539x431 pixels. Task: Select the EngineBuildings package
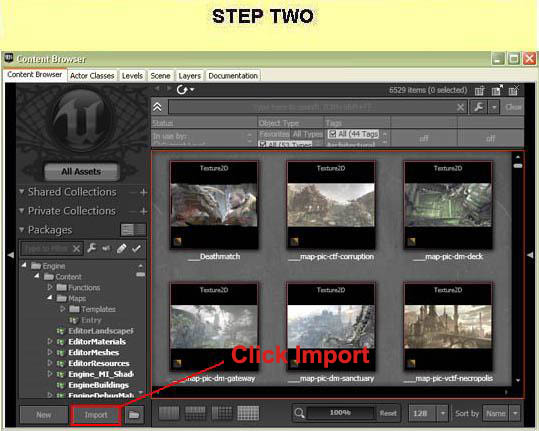(x=98, y=385)
